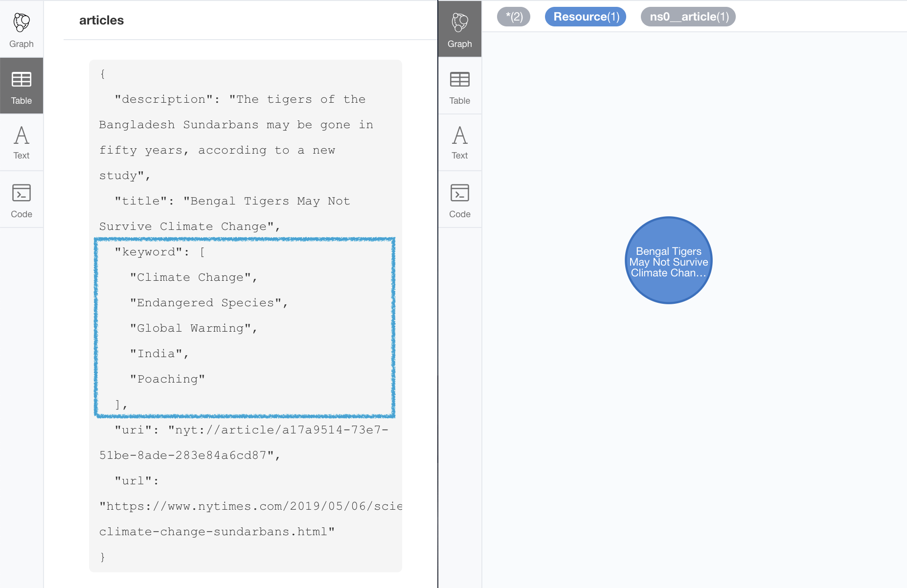This screenshot has width=907, height=588.
Task: Open Graph view in the left articles panel
Action: click(22, 29)
